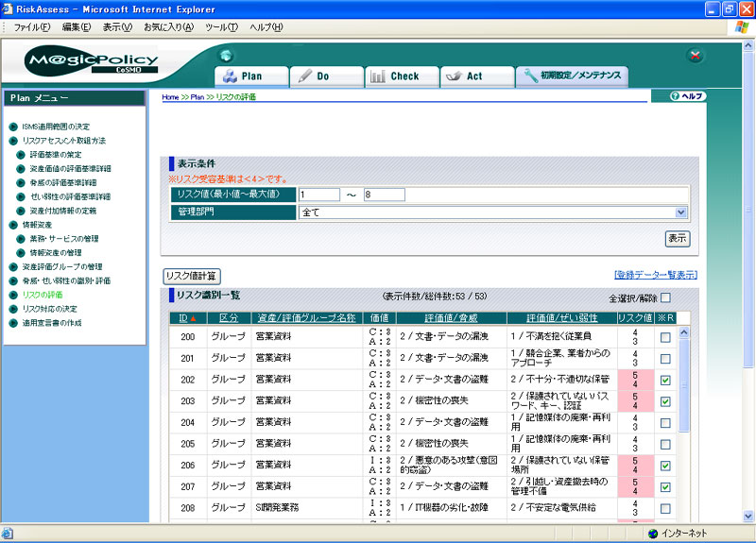Open the 管理部門 dropdown showing 全て
Screen dimensions: 756x543
point(492,212)
